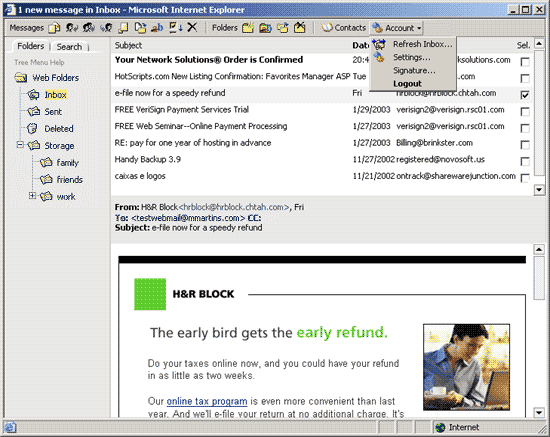Switch to the Search tab
The width and height of the screenshot is (550, 437).
pos(69,47)
